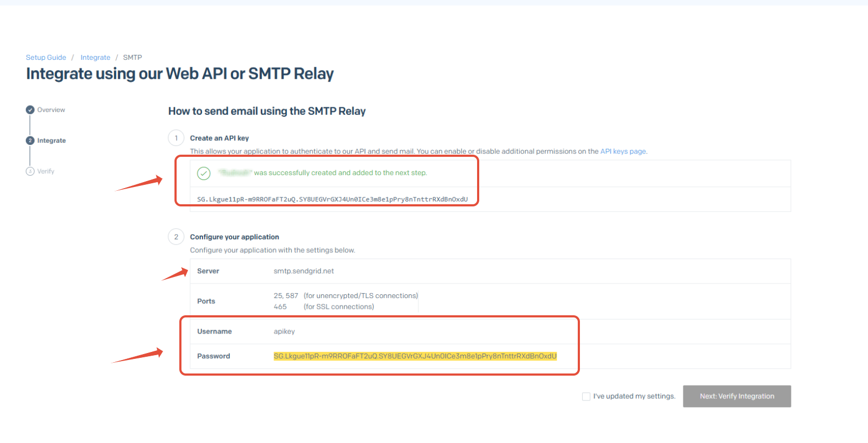Select the 25, 587 ports value
The height and width of the screenshot is (443, 868).
coord(286,296)
